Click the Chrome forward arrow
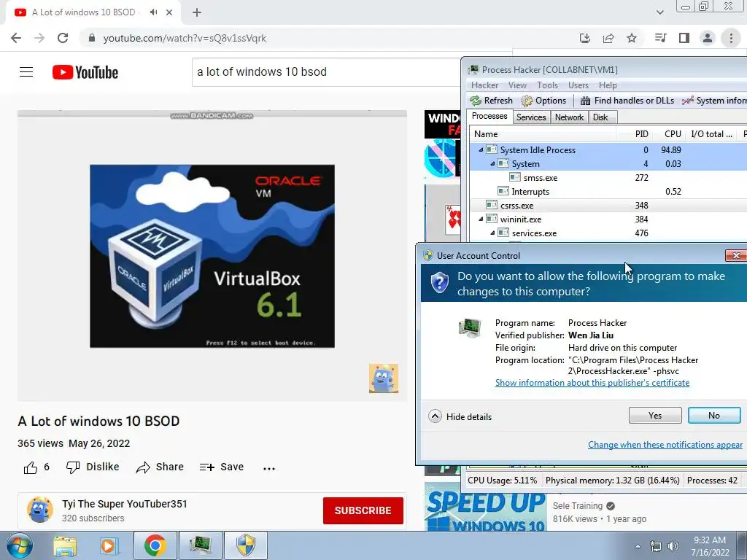 (x=39, y=38)
